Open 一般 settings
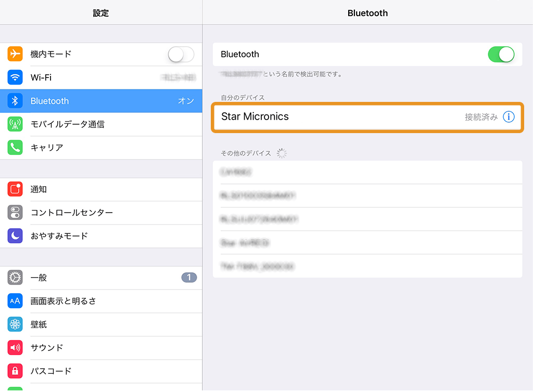This screenshot has width=533, height=392. 101,277
